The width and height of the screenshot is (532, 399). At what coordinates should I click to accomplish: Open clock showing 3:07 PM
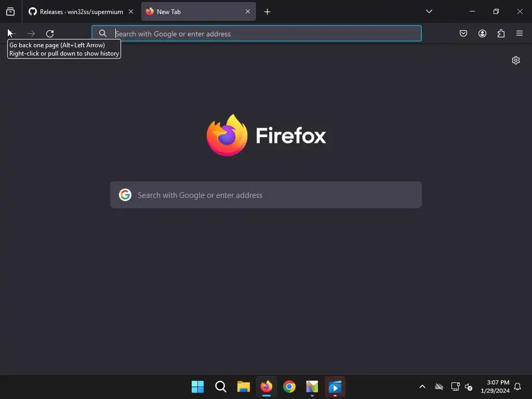[495, 387]
